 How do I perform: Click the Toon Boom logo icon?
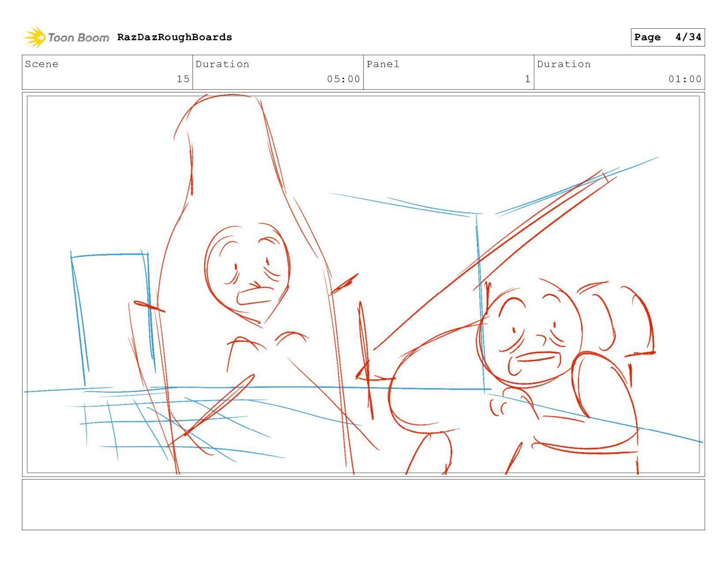coord(35,37)
